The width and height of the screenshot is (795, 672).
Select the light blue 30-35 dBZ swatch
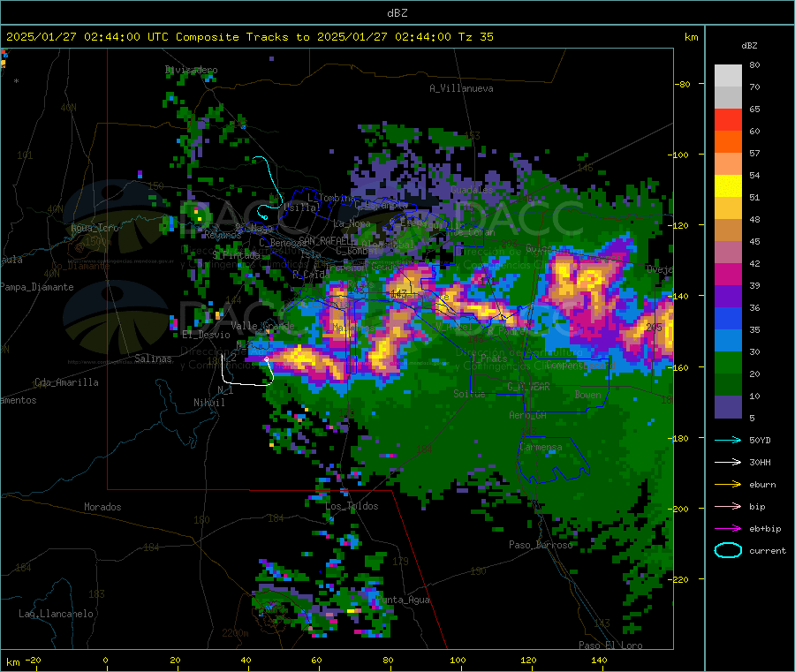(x=728, y=341)
